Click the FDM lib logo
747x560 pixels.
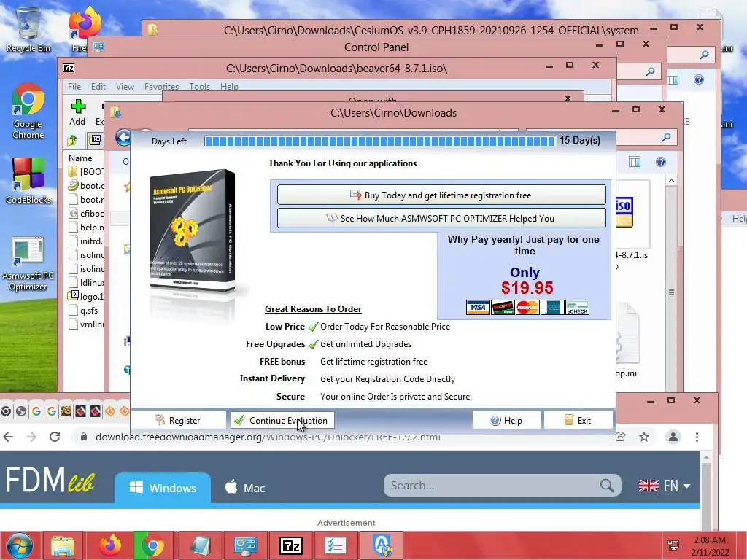coord(50,480)
